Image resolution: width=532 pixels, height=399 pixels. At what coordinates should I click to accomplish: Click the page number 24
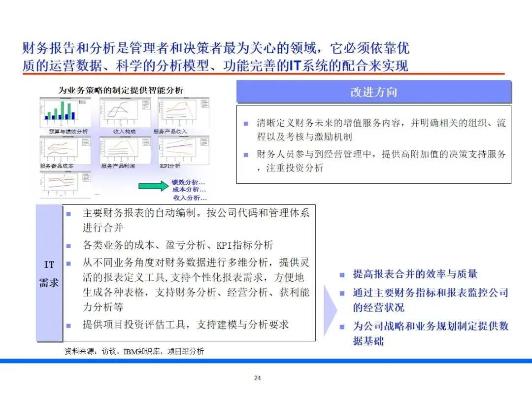point(258,378)
